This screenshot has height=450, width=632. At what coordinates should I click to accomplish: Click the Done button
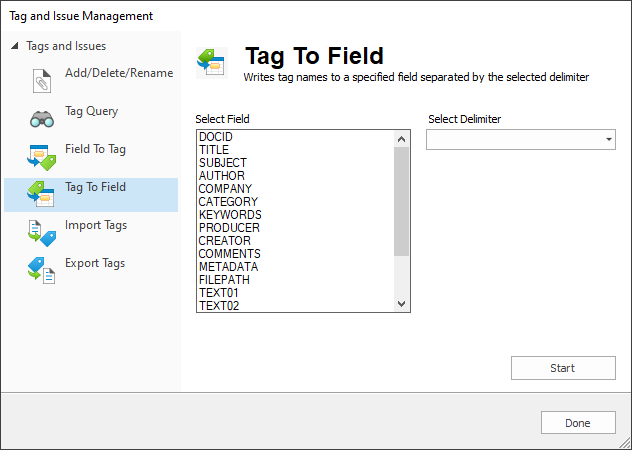pos(578,423)
